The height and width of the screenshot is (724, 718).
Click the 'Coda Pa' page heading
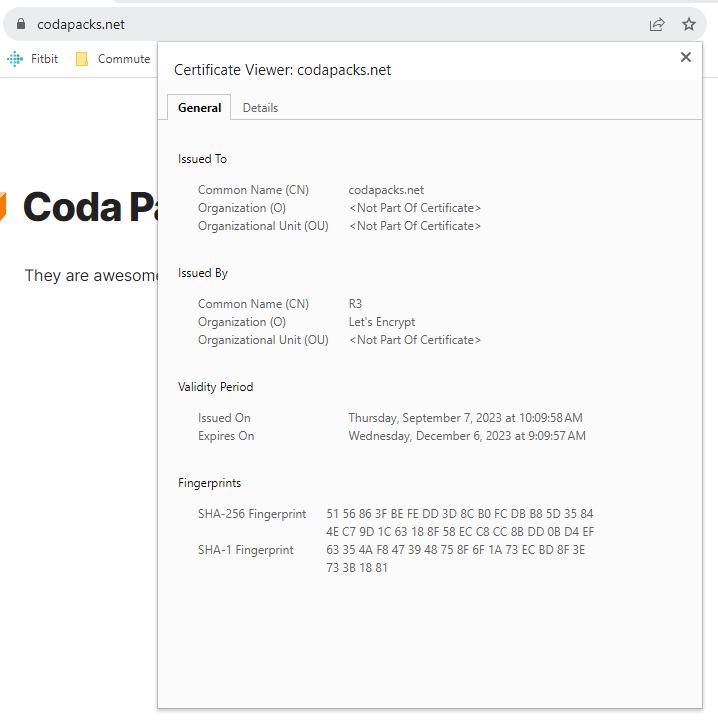pos(90,207)
